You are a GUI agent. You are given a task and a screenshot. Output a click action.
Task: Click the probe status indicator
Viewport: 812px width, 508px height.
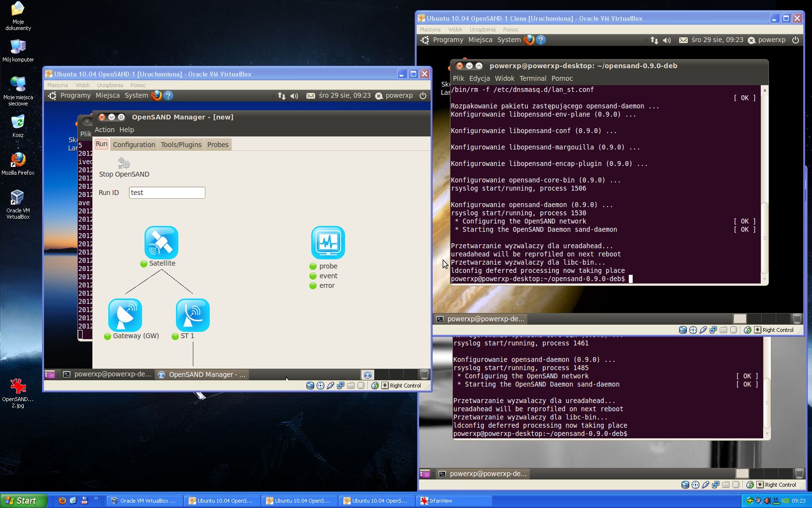pyautogui.click(x=313, y=266)
